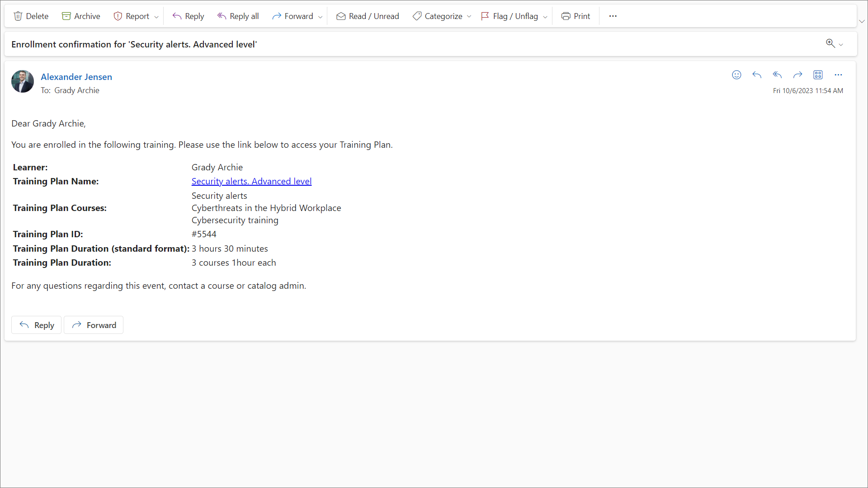Expand the Report dropdown arrow

coord(156,17)
